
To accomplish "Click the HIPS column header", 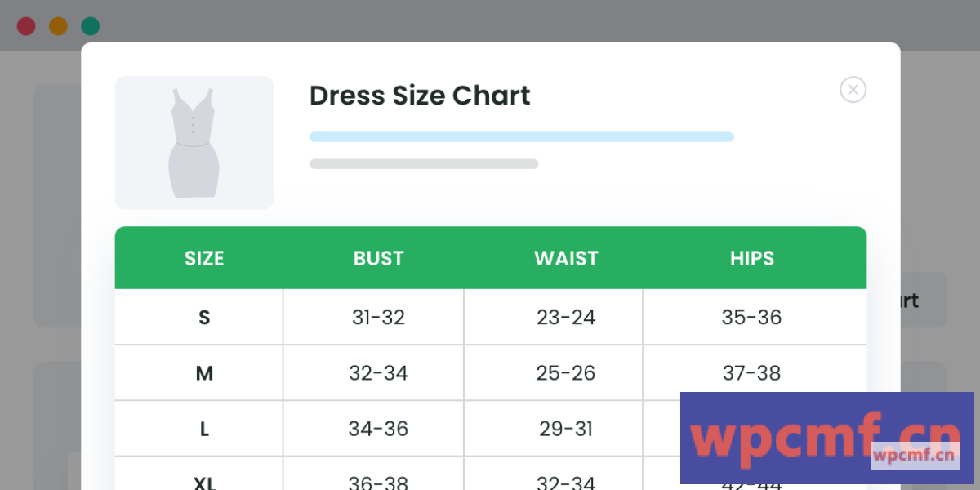I will coord(752,259).
